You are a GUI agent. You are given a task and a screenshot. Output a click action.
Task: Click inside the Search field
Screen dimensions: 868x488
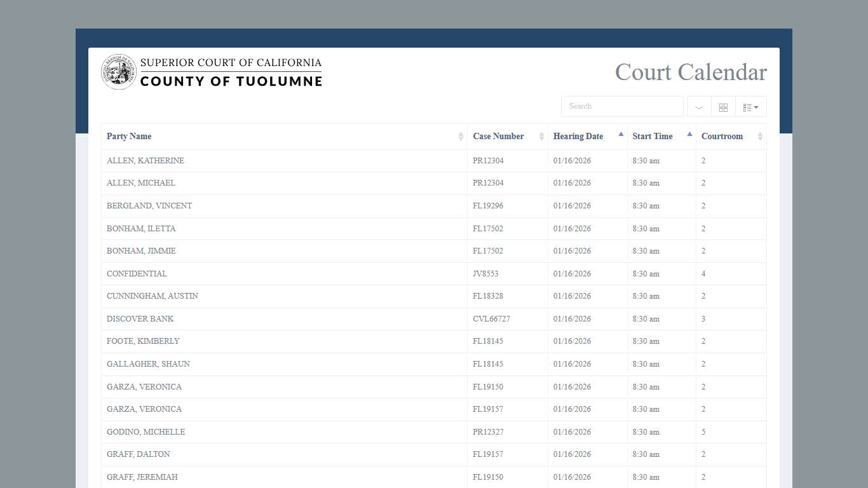[621, 106]
